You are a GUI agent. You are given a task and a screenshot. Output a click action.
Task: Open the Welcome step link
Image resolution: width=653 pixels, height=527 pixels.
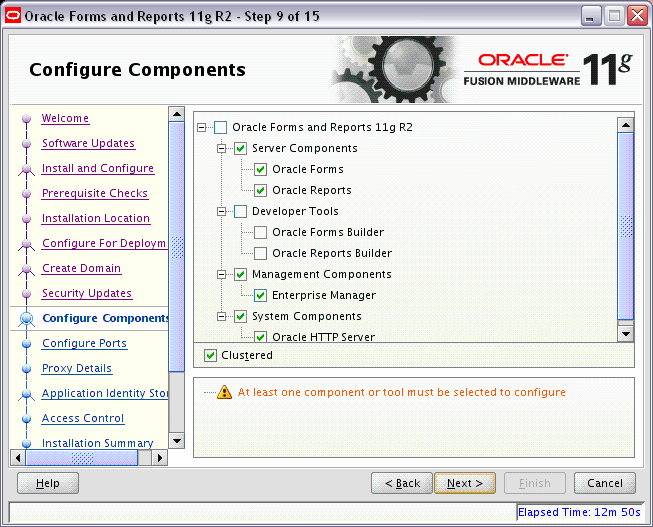65,118
